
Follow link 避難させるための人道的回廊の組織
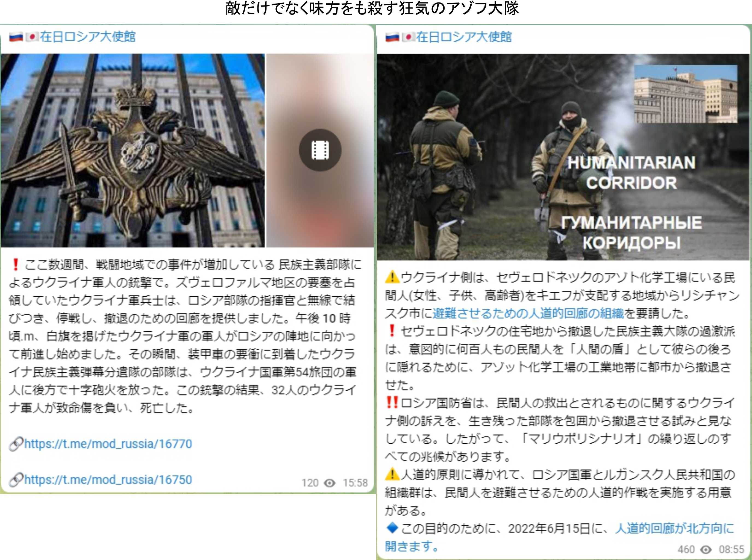(x=528, y=313)
